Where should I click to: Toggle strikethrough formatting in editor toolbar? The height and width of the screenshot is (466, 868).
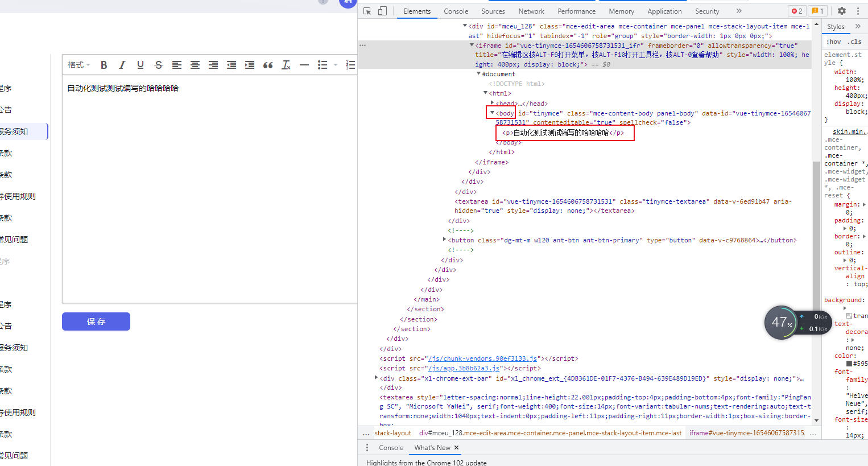pyautogui.click(x=159, y=65)
